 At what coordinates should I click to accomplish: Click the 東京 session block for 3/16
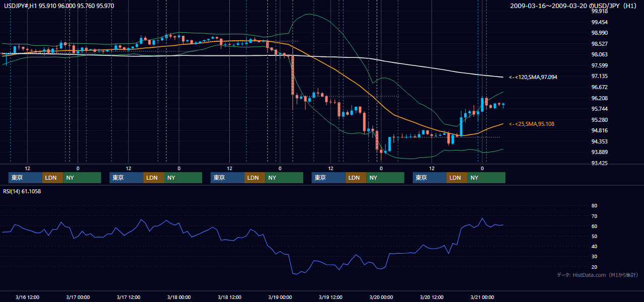coord(25,178)
